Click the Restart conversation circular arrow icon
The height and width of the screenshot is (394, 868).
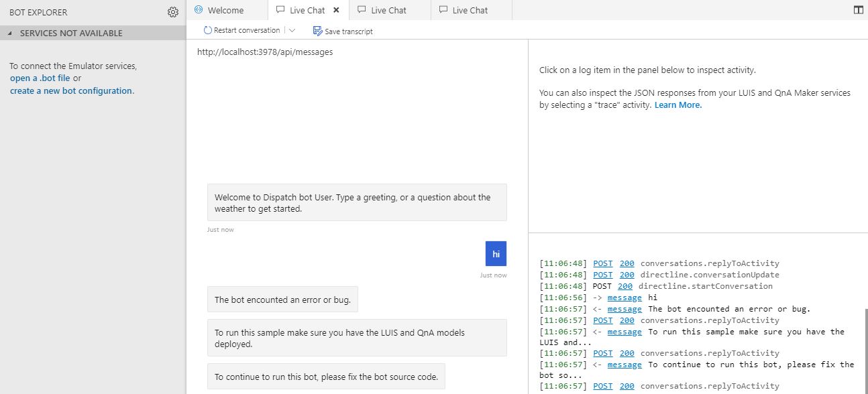coord(208,30)
